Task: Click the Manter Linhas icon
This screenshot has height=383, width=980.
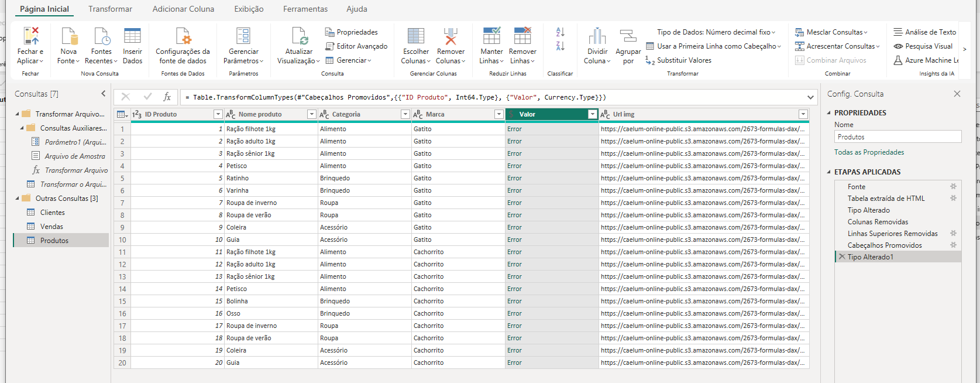Action: [x=491, y=36]
